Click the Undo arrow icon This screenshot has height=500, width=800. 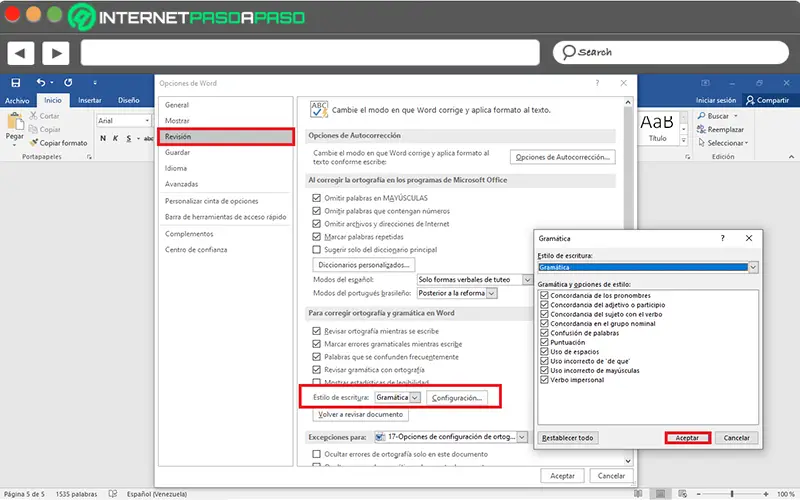41,82
